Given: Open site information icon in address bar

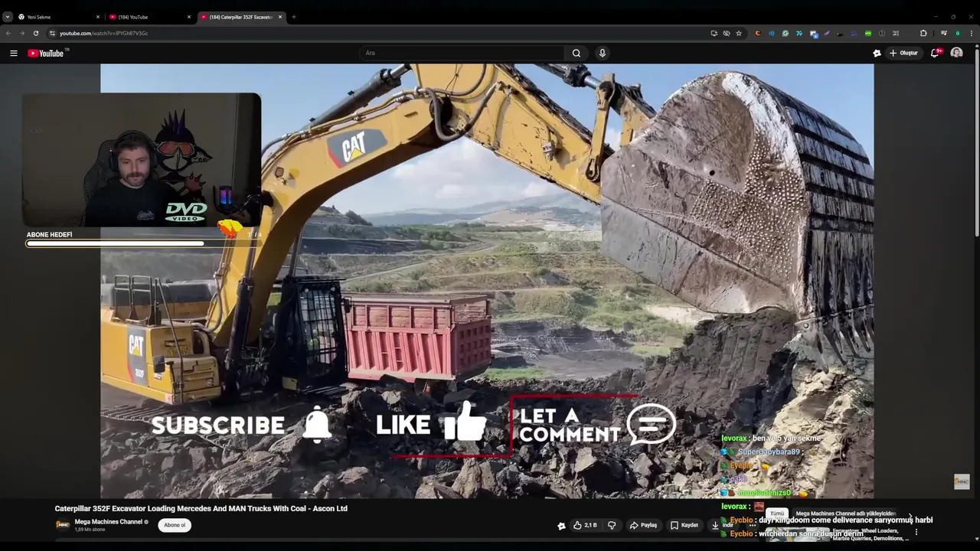Looking at the screenshot, I should (52, 33).
